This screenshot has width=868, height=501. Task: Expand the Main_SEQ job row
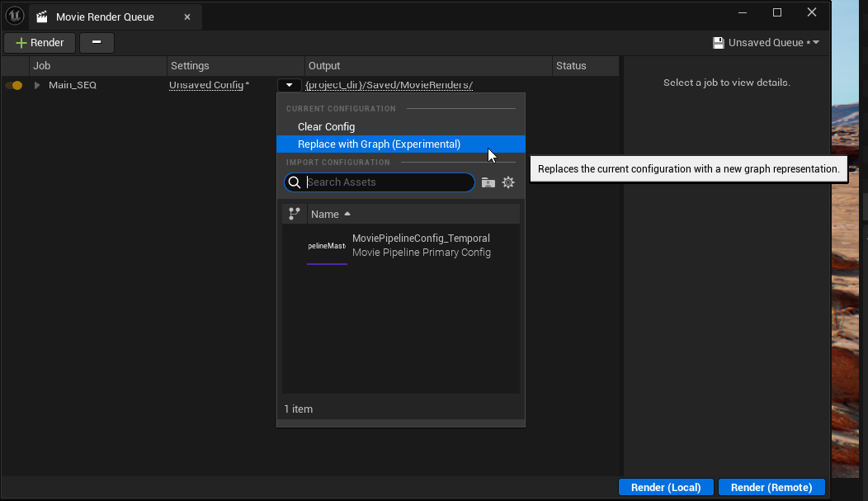[x=37, y=85]
